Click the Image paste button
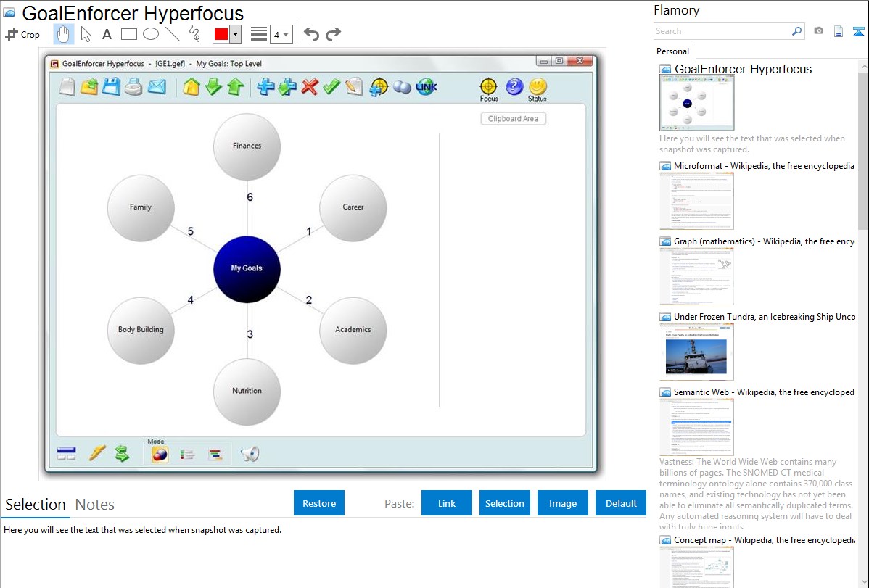 pos(563,503)
